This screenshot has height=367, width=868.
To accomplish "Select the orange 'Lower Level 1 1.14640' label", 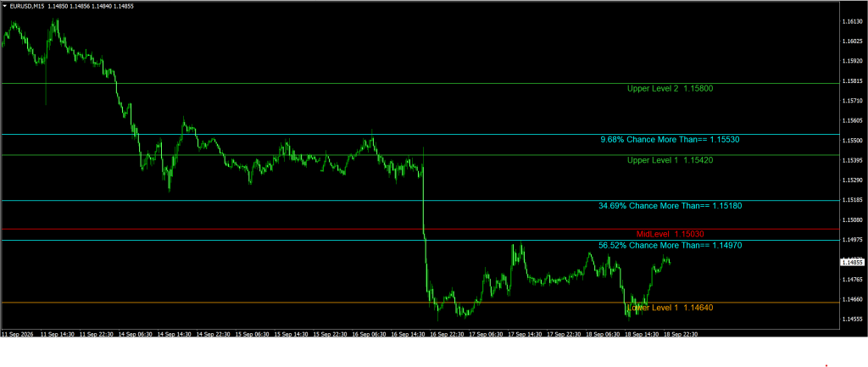I will [670, 307].
